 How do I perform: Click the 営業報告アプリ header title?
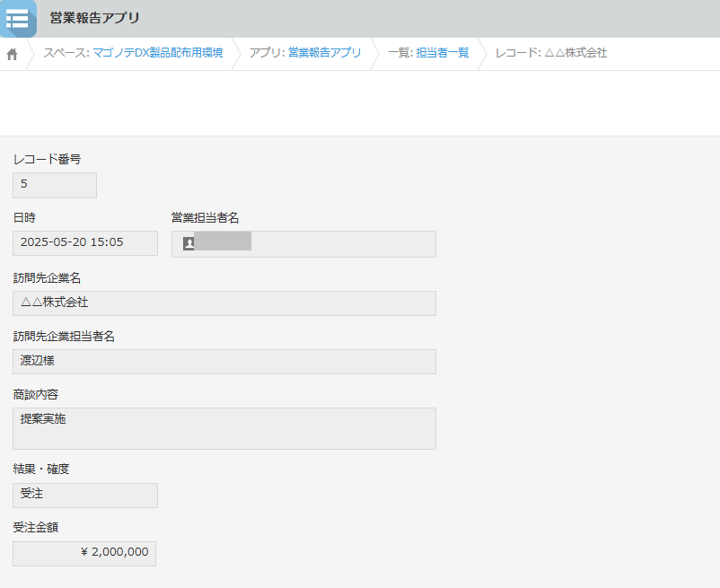coord(94,18)
